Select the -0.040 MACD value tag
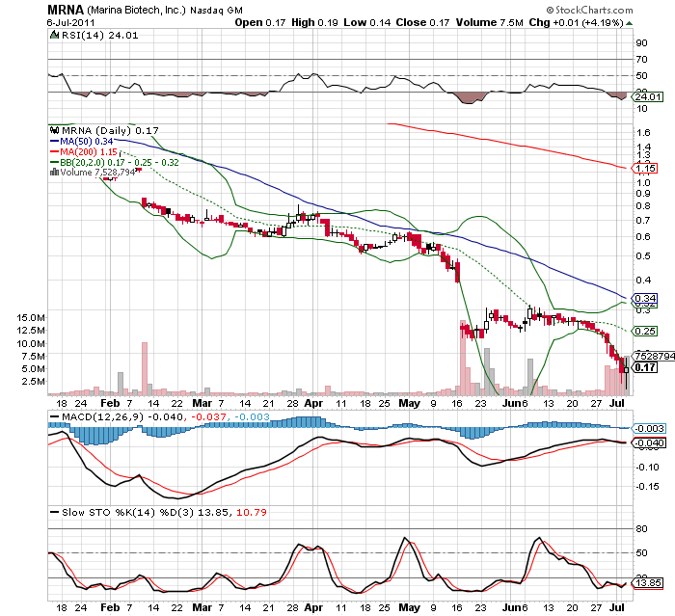 click(648, 442)
